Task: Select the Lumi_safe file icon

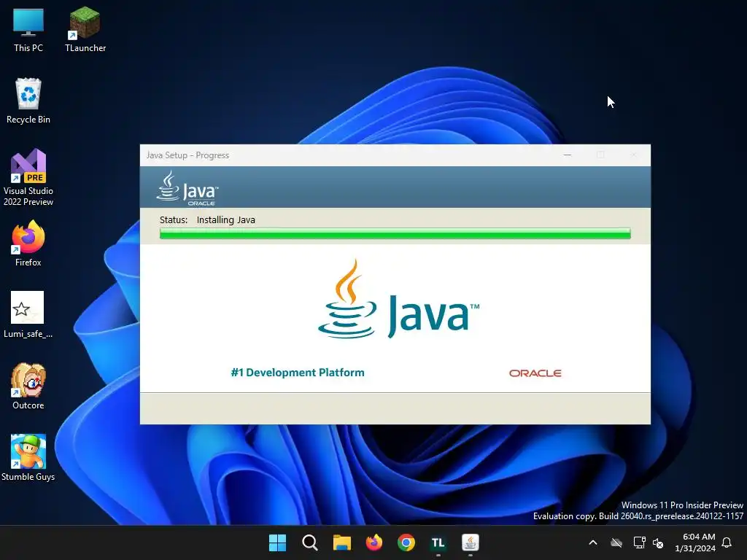Action: pyautogui.click(x=28, y=315)
